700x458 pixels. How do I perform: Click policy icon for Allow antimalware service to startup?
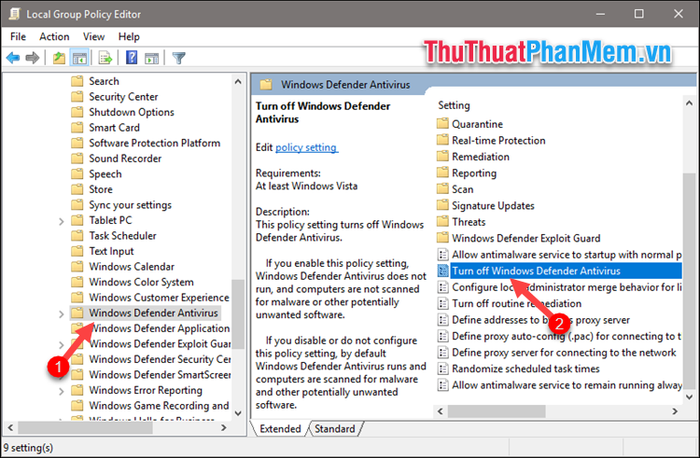tap(443, 254)
